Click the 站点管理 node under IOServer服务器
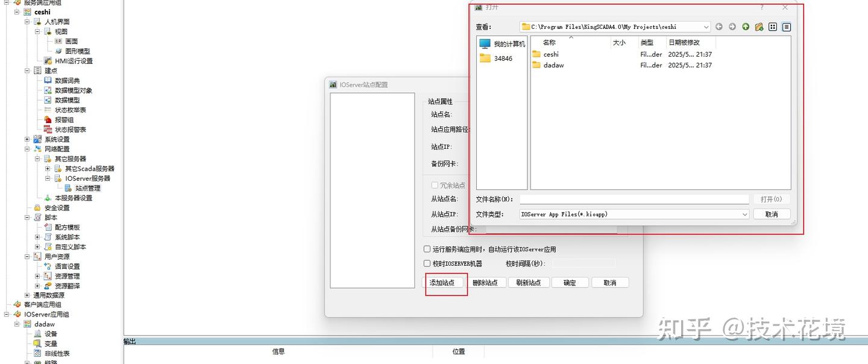Image resolution: width=868 pixels, height=364 pixels. 87,187
